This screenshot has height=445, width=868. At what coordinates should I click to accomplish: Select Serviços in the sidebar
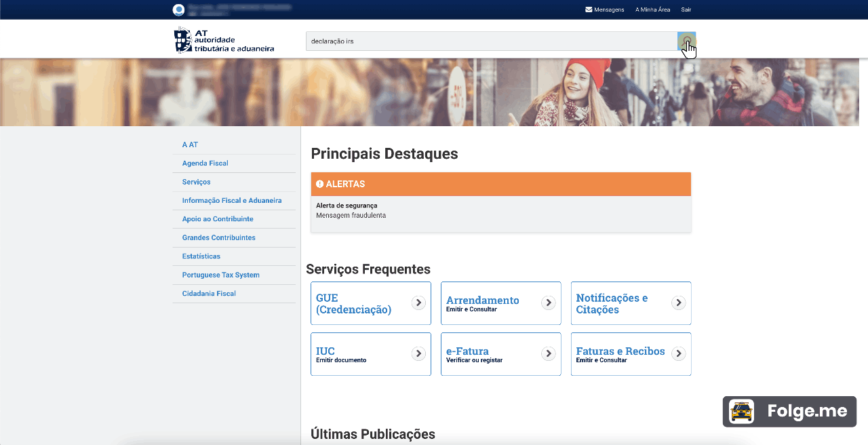tap(196, 182)
